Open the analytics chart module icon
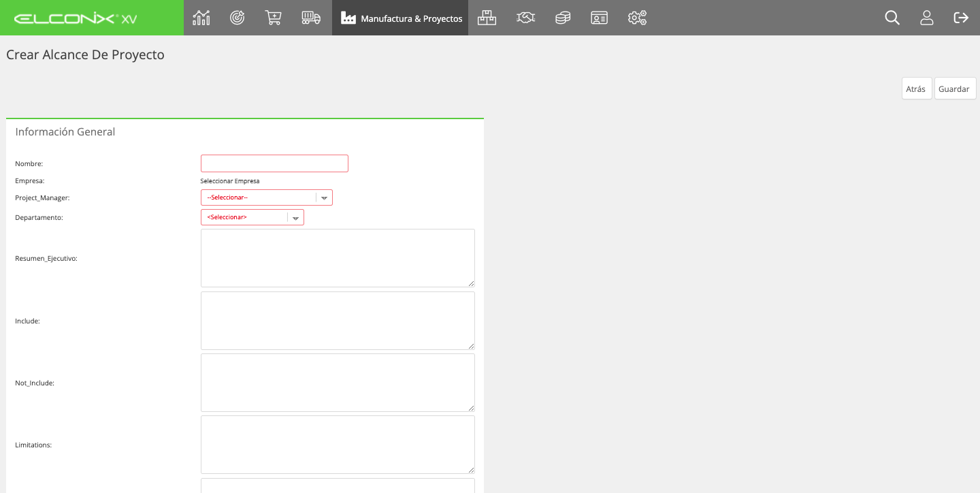The width and height of the screenshot is (980, 493). coord(201,18)
